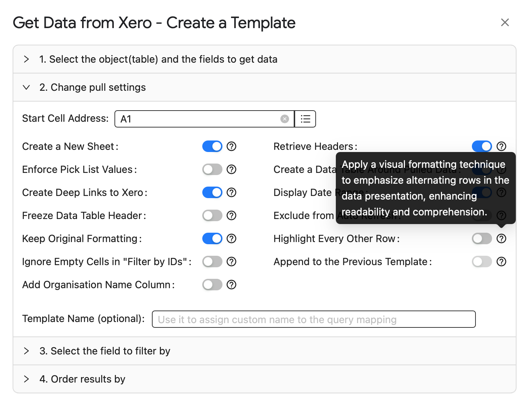This screenshot has height=402, width=532.
Task: Click help icon for Append to Previous Template
Action: coord(501,262)
